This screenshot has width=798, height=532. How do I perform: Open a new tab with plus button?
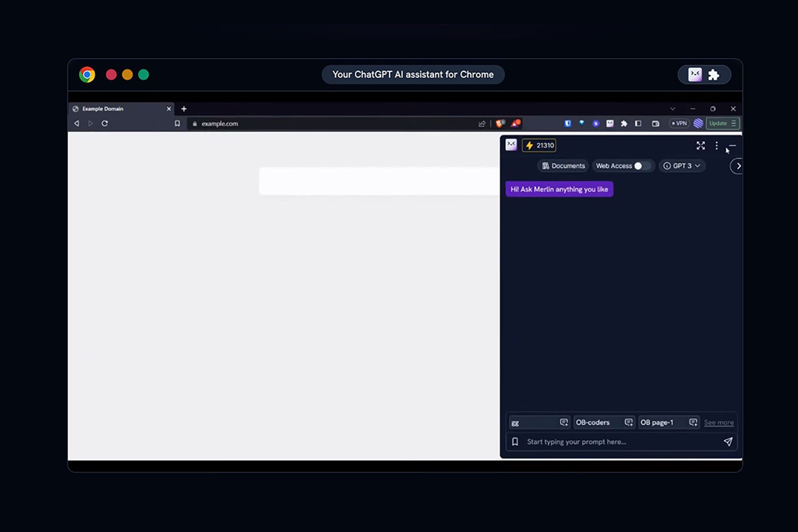[184, 109]
